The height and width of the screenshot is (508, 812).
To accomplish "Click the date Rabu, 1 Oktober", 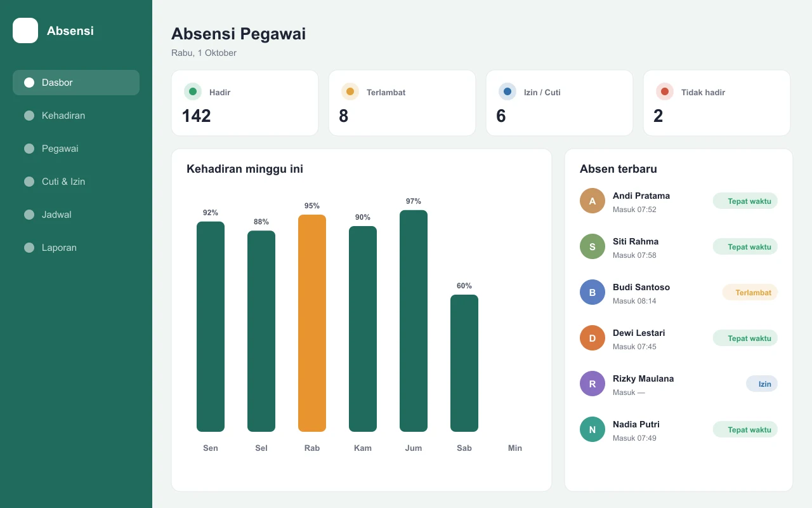I will pyautogui.click(x=204, y=53).
